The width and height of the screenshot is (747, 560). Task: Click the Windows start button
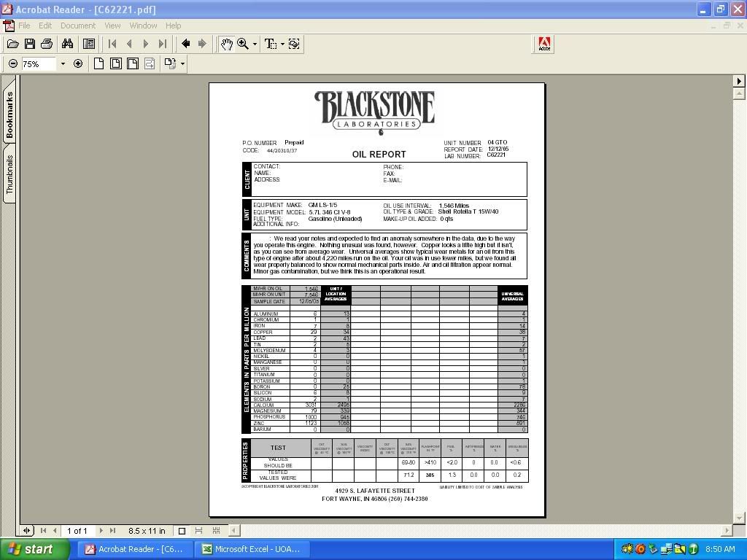tap(34, 549)
